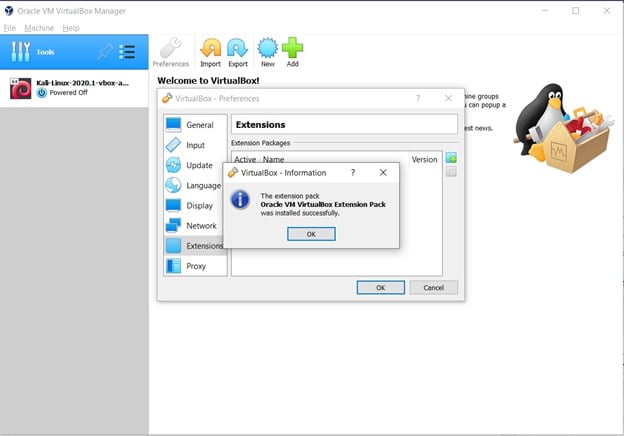Image resolution: width=624 pixels, height=436 pixels.
Task: Select Update in Preferences sidebar
Action: [x=195, y=165]
